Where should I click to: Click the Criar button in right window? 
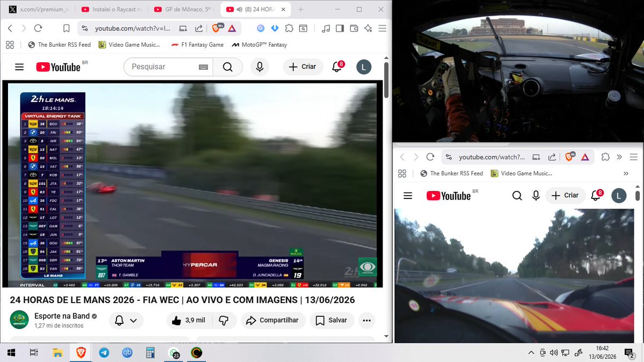[x=565, y=196]
